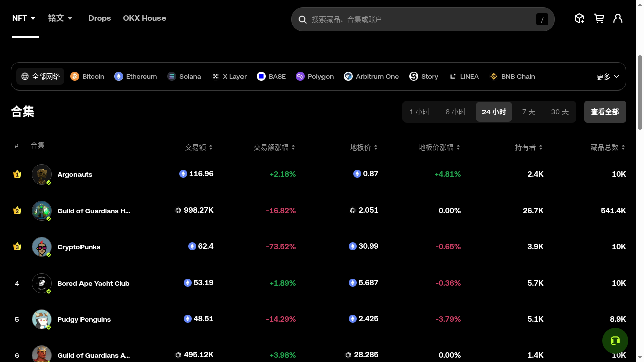Sort by 地板价 column
The image size is (644, 362).
click(x=364, y=147)
